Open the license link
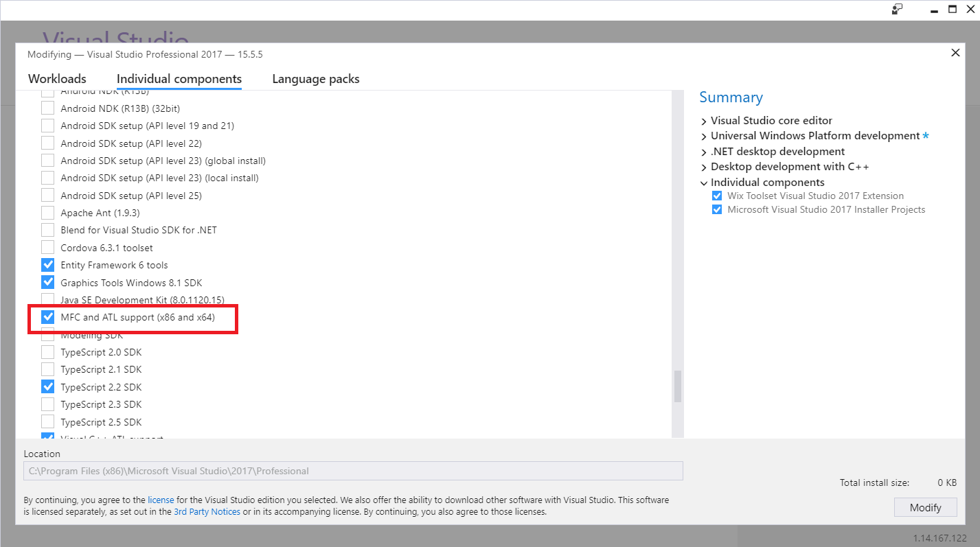 [161, 500]
